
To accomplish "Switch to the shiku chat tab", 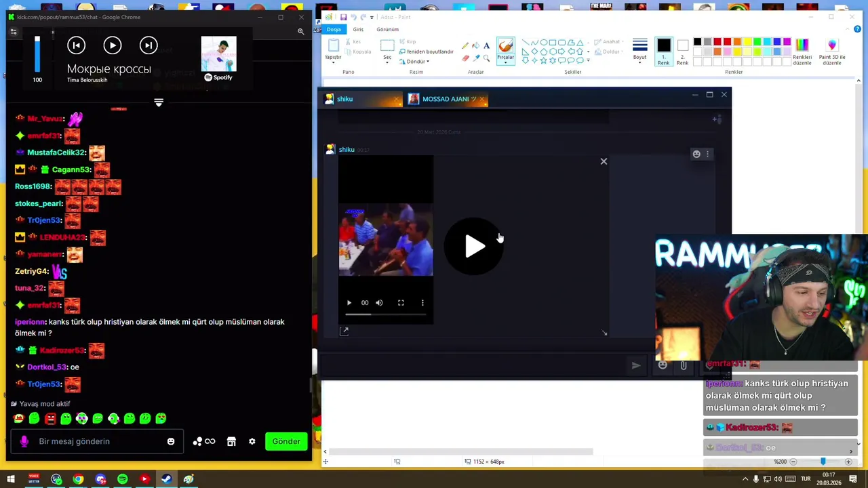I will click(359, 99).
